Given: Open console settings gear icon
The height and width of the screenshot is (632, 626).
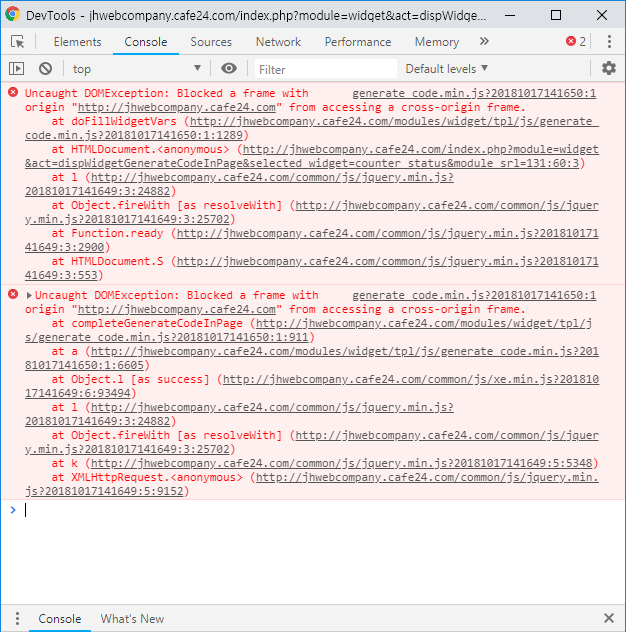Looking at the screenshot, I should point(609,68).
